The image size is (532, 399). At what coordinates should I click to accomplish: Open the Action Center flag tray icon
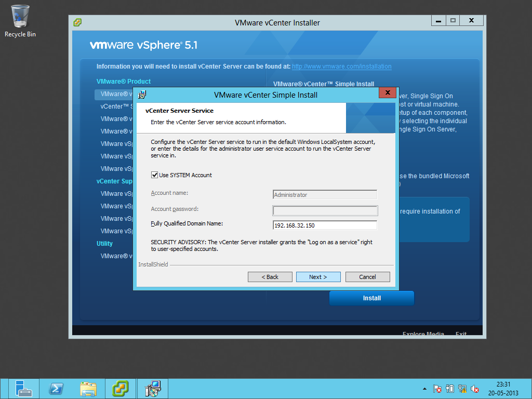pyautogui.click(x=437, y=389)
